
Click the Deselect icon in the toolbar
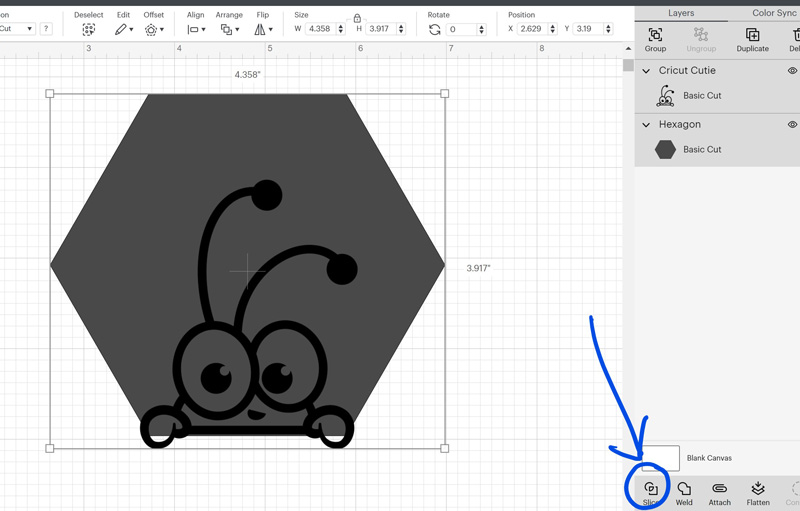click(89, 30)
